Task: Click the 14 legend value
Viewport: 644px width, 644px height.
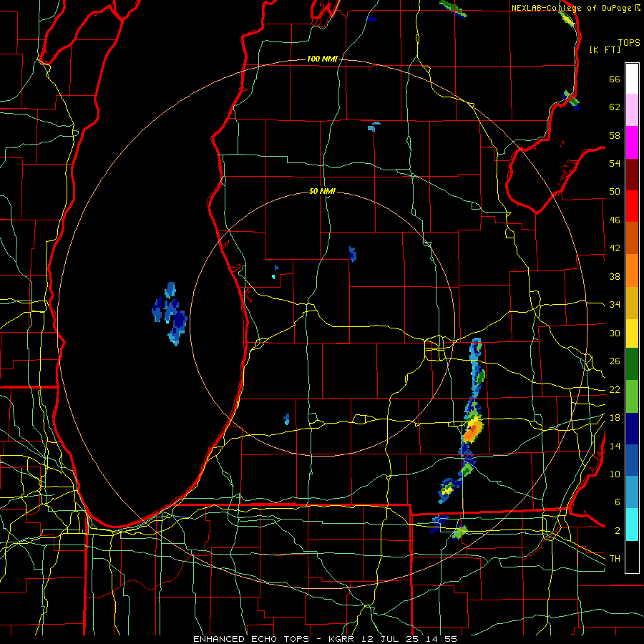Action: pos(615,447)
